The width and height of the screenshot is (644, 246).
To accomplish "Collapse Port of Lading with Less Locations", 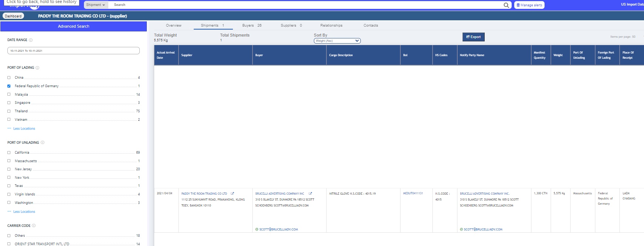I will 24,129.
